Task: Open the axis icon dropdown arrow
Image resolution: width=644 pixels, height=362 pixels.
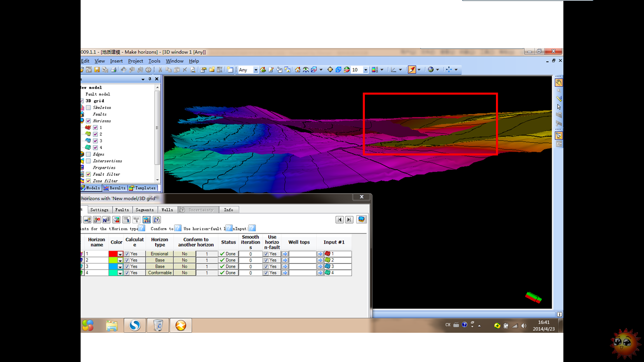Action: pyautogui.click(x=401, y=70)
